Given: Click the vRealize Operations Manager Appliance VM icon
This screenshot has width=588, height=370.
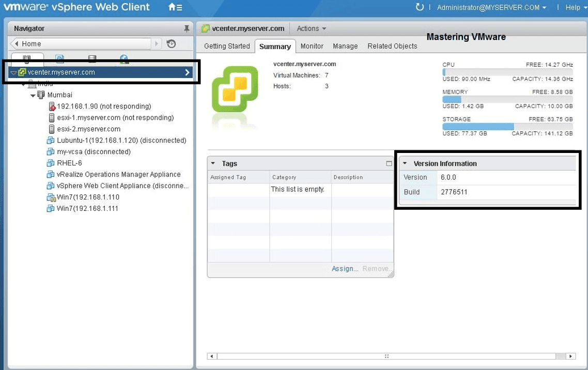Looking at the screenshot, I should tap(51, 174).
